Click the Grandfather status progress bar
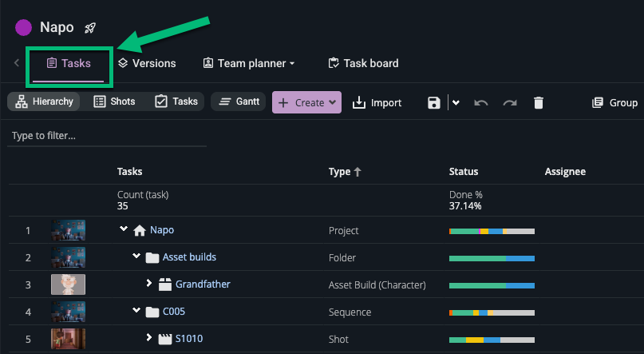644x354 pixels. coord(492,286)
